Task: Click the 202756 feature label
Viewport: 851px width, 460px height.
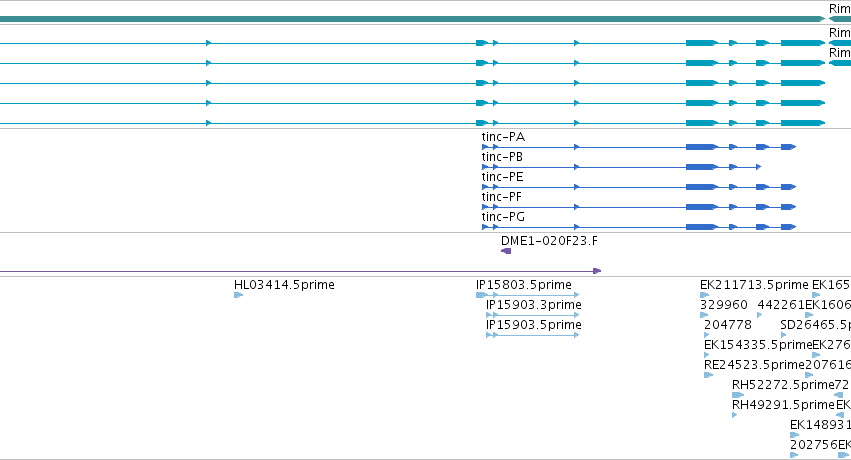Action: [814, 445]
